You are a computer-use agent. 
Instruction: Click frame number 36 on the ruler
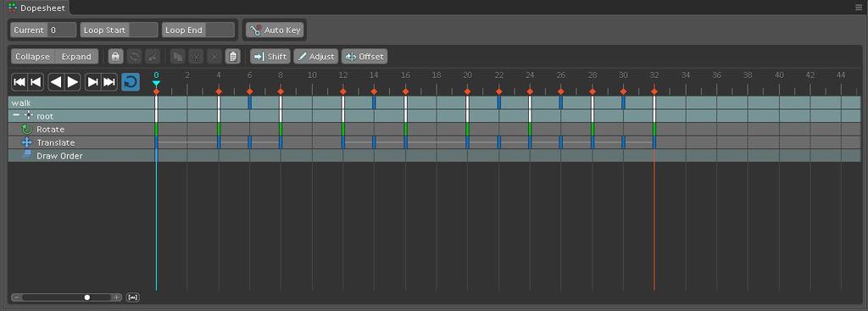coord(717,75)
